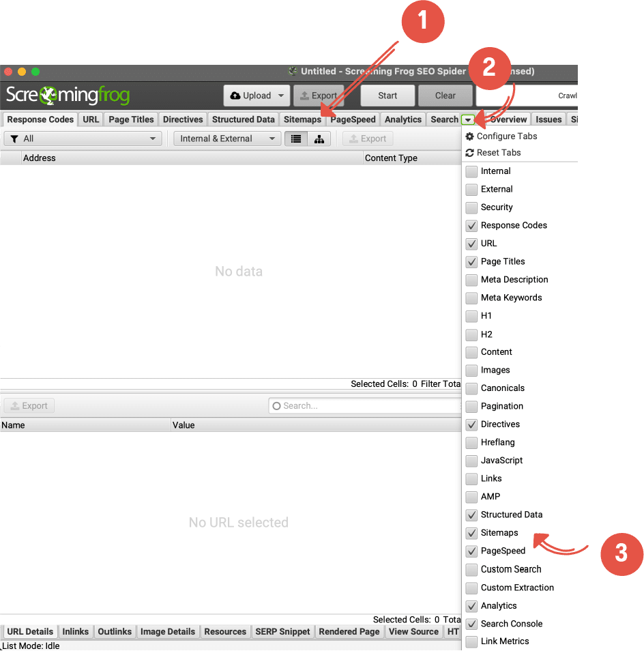Enable Custom Extraction checkbox
This screenshot has width=644, height=651.
point(471,588)
